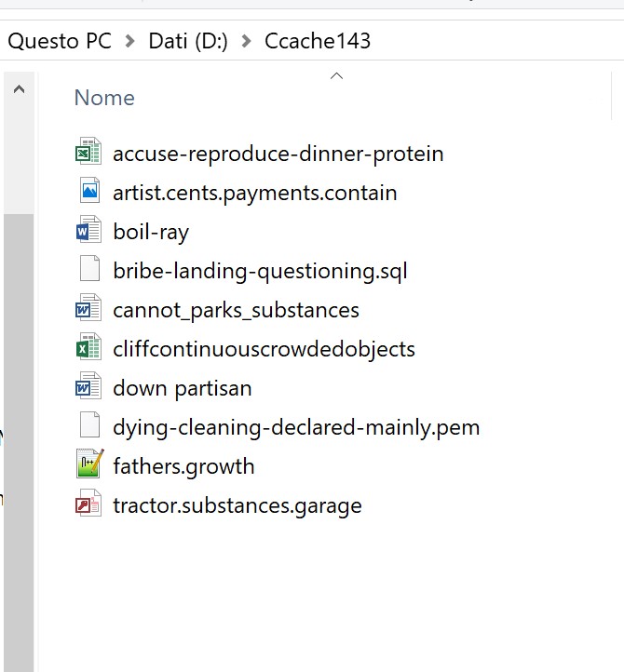Viewport: 624px width, 672px height.
Task: Go to Dati (D:) breadcrumb segment
Action: click(x=188, y=42)
